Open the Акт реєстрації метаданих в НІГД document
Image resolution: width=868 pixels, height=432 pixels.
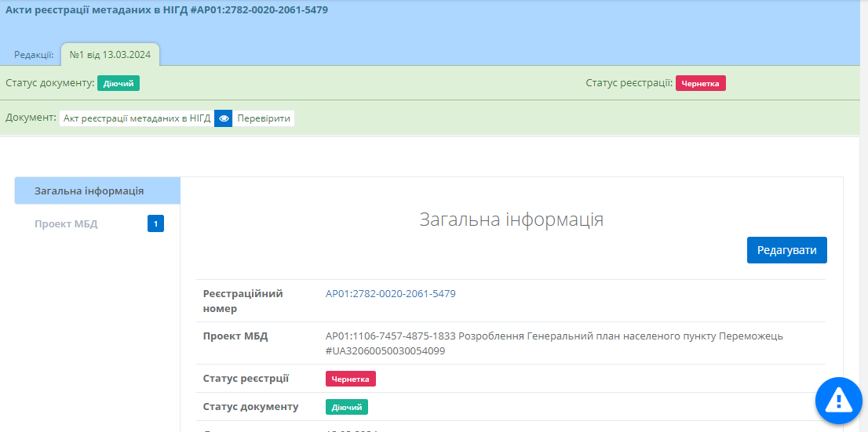pyautogui.click(x=137, y=118)
